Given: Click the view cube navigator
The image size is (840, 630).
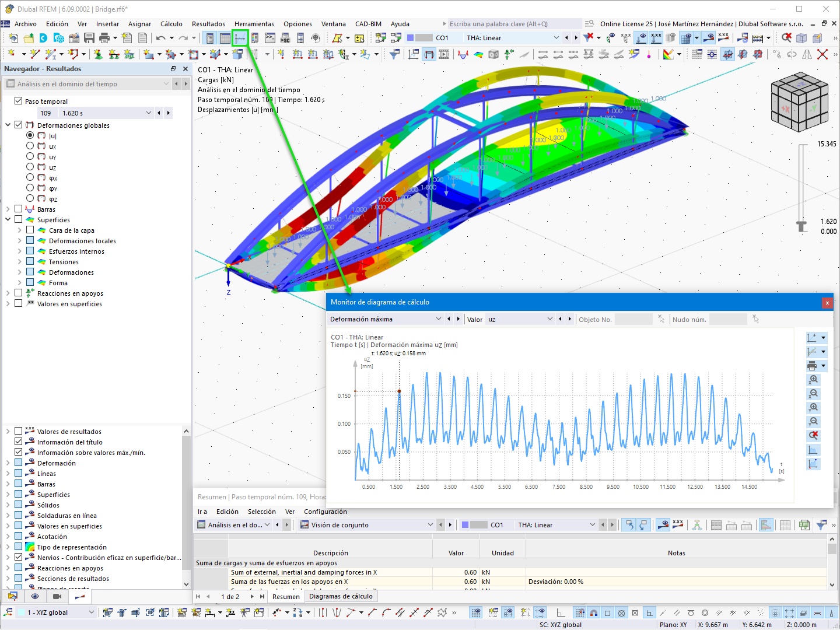Looking at the screenshot, I should coord(799,101).
